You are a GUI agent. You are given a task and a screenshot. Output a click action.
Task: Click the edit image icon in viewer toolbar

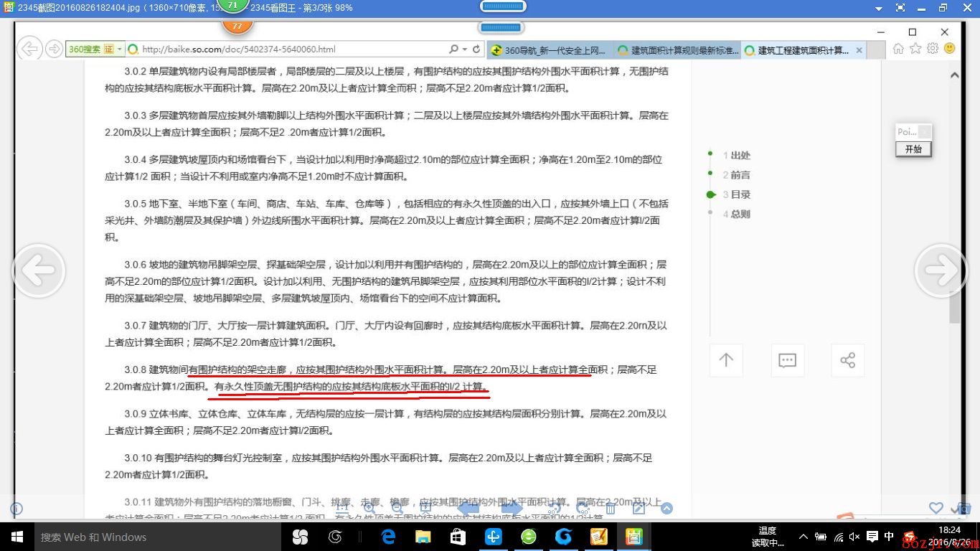point(639,509)
